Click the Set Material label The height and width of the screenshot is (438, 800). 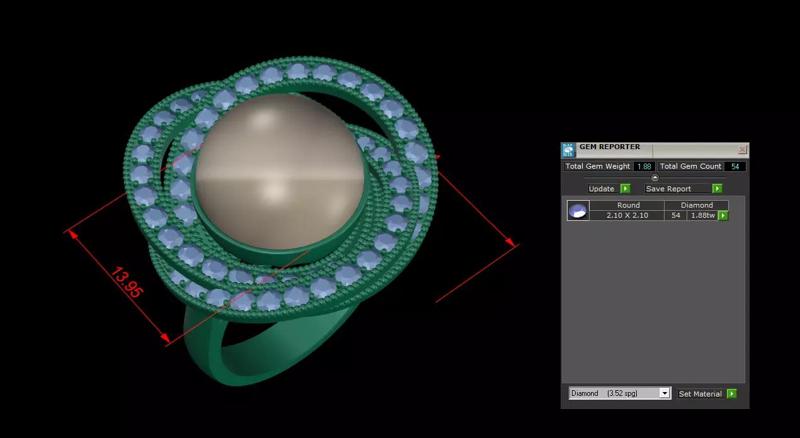(x=700, y=394)
